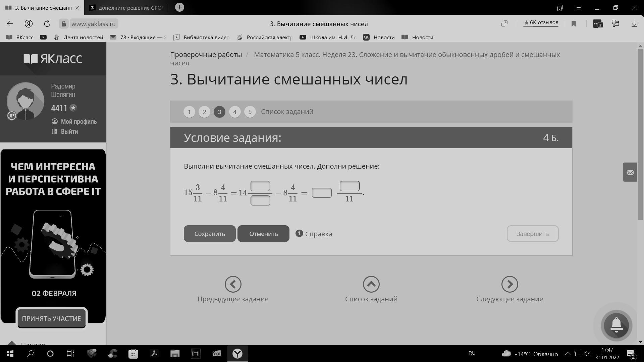Click the numerator input after 14
The height and width of the screenshot is (362, 644).
click(260, 186)
